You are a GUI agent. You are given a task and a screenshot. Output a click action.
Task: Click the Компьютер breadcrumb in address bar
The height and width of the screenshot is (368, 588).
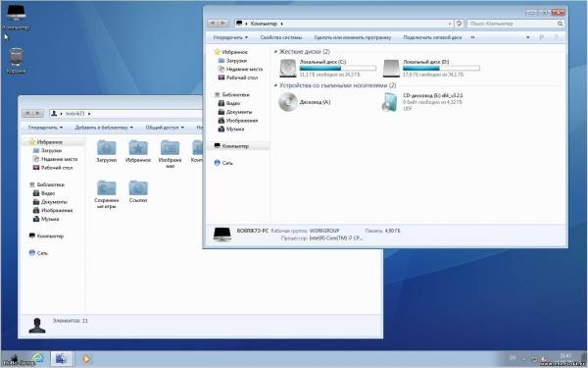264,24
